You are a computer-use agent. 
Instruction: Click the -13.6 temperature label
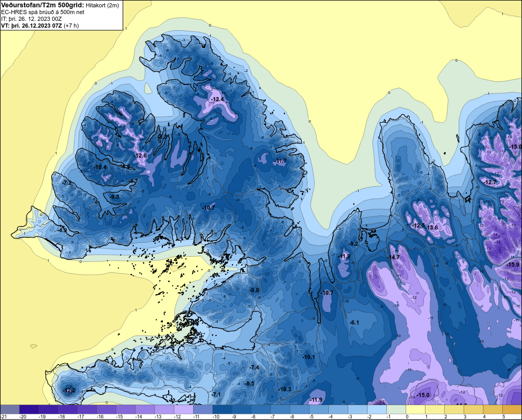(x=432, y=227)
